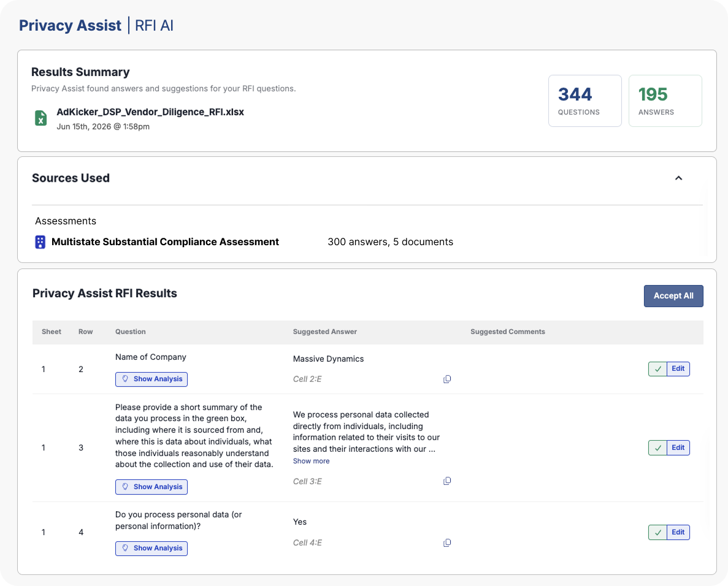Image resolution: width=728 pixels, height=586 pixels.
Task: Click Multistate Substantial Compliance Assessment source
Action: [x=165, y=242]
